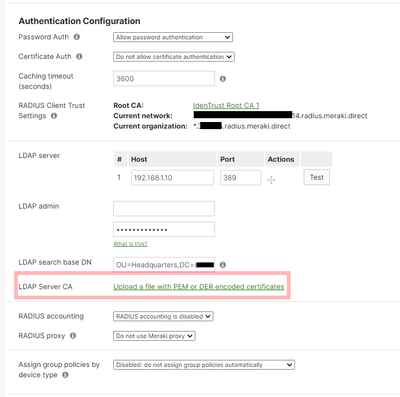Open the Password Auth dropdown
This screenshot has height=397, width=400.
tap(173, 37)
